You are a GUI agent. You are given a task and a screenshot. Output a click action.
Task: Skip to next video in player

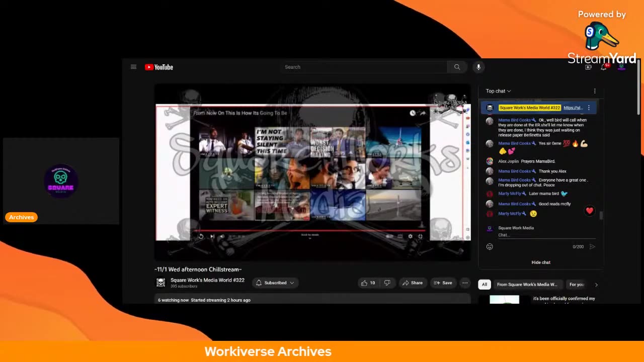[212, 236]
